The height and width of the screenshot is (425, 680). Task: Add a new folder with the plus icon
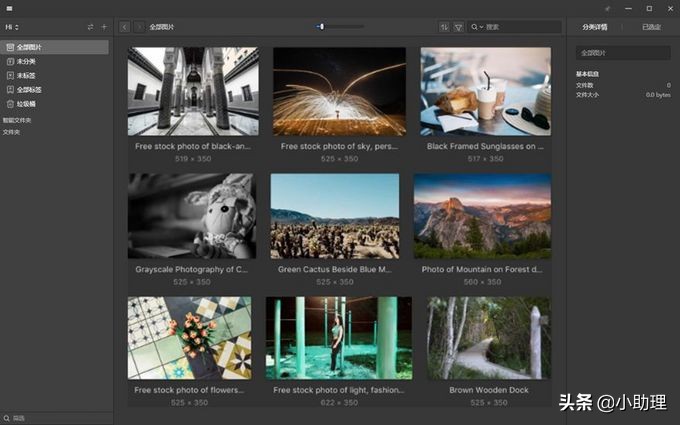(x=104, y=27)
